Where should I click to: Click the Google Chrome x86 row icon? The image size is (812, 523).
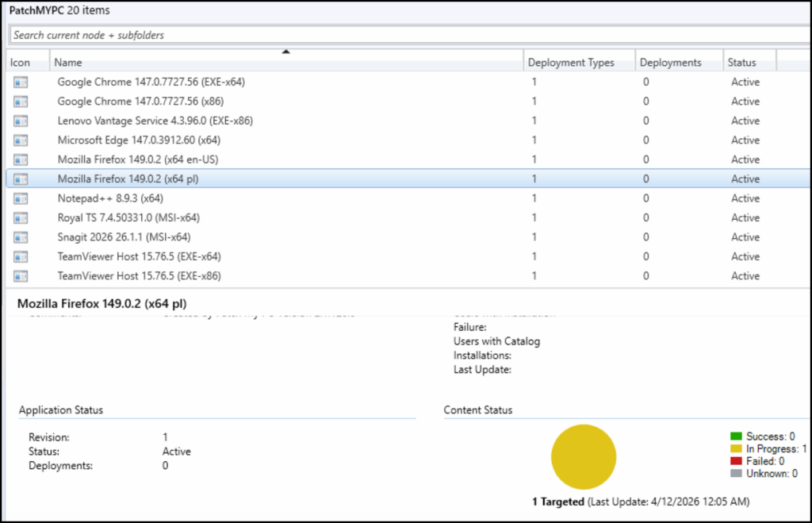21,102
